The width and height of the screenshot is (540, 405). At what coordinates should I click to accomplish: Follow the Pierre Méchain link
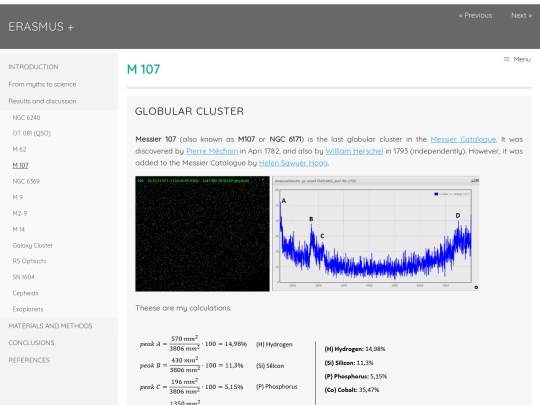pyautogui.click(x=212, y=151)
